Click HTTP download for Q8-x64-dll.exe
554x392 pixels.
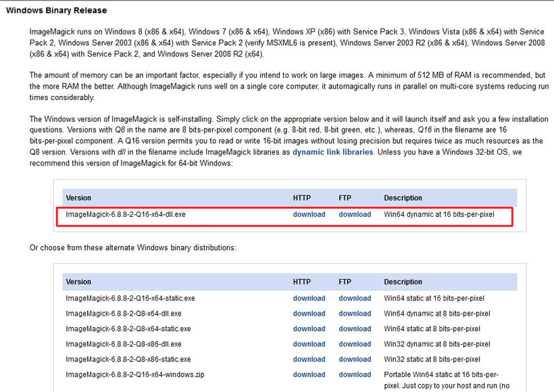click(309, 314)
